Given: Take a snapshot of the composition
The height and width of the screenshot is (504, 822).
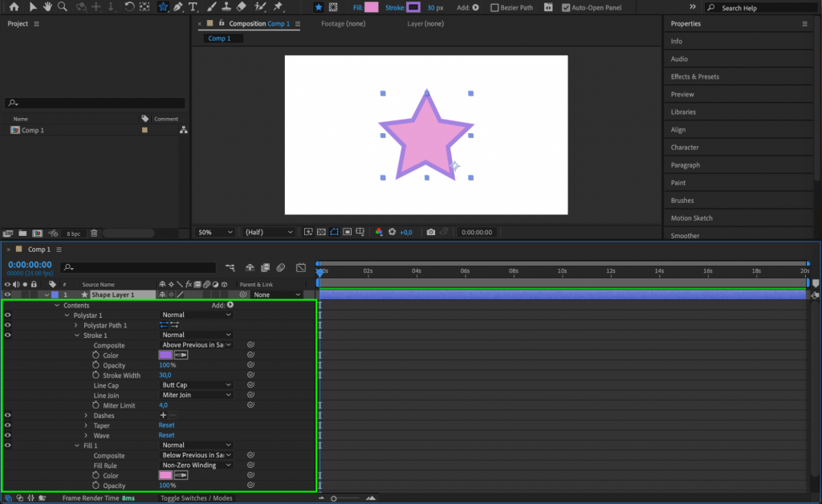Looking at the screenshot, I should coord(430,232).
